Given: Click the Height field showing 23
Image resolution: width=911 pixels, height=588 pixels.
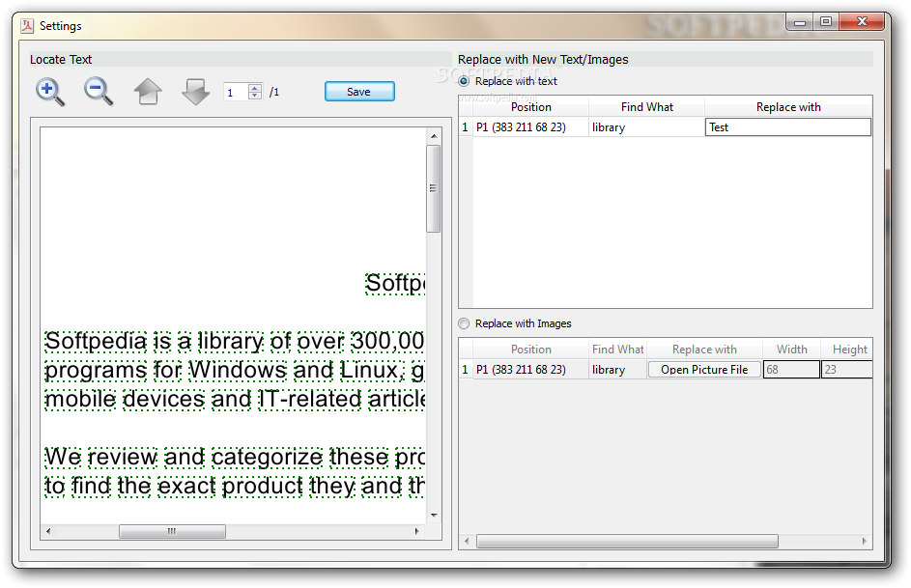Looking at the screenshot, I should click(x=846, y=369).
